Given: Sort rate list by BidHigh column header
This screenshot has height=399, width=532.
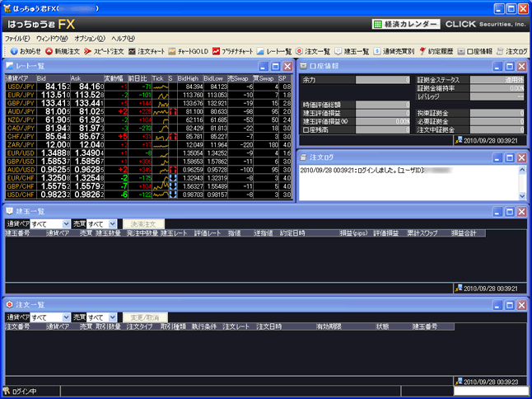Looking at the screenshot, I should tap(190, 78).
